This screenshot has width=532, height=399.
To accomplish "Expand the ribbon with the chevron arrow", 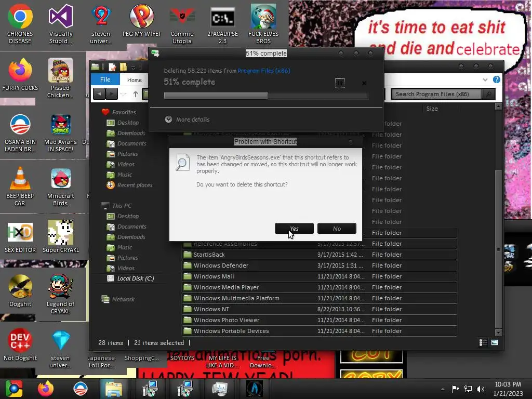I will [x=485, y=79].
